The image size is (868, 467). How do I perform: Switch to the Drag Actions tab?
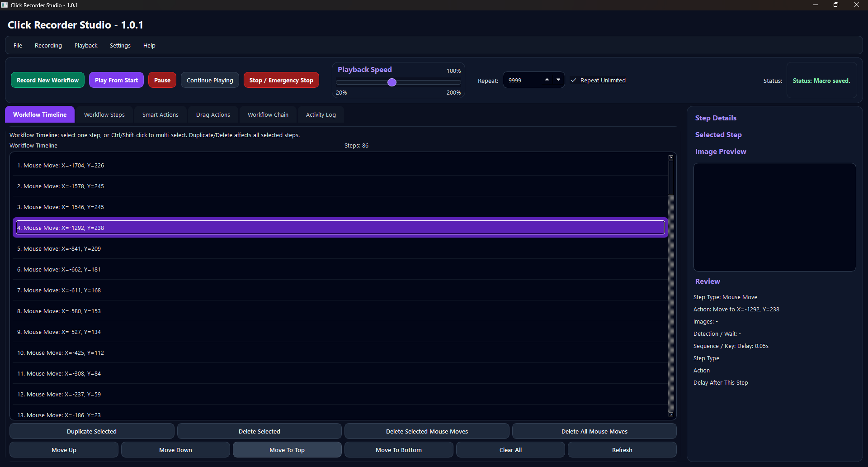[213, 114]
